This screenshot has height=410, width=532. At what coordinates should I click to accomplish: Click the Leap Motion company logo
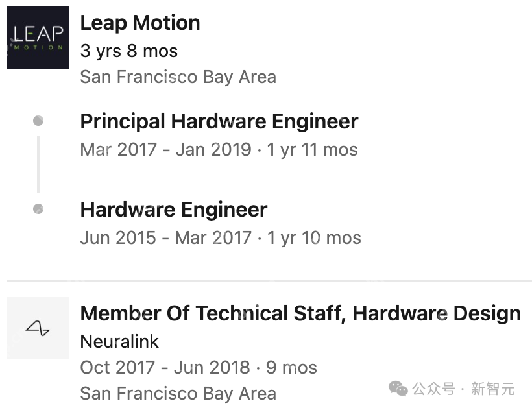38,38
